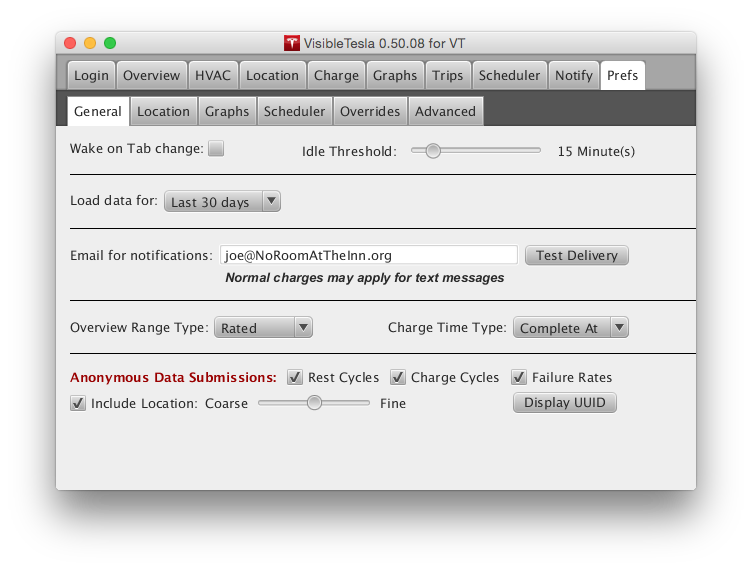Click the Coarse to Fine location slider knob
Viewport: 752px width, 570px height.
[314, 403]
